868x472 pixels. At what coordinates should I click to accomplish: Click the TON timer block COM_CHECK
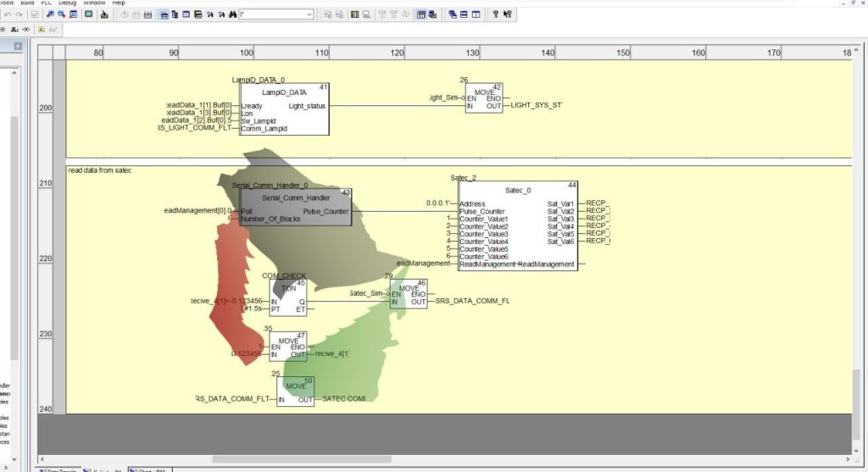[x=288, y=297]
